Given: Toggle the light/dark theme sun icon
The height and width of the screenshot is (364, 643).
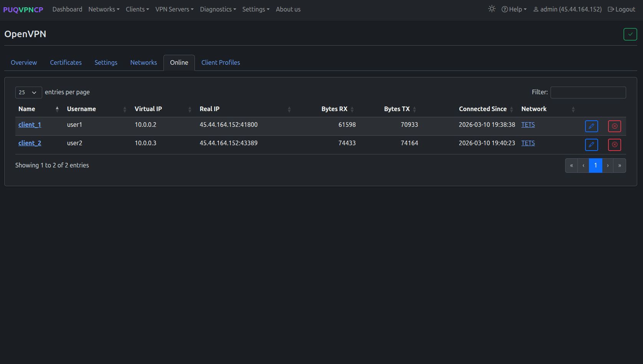Looking at the screenshot, I should point(492,9).
